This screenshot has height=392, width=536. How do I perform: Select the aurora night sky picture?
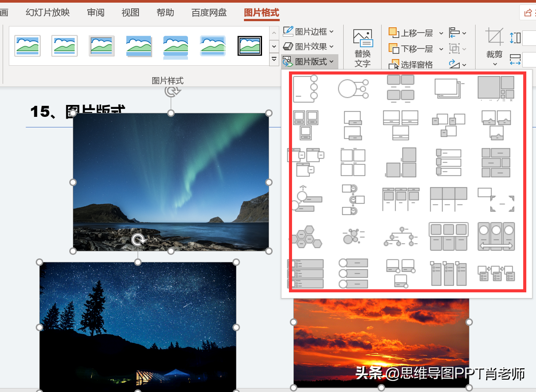(171, 182)
